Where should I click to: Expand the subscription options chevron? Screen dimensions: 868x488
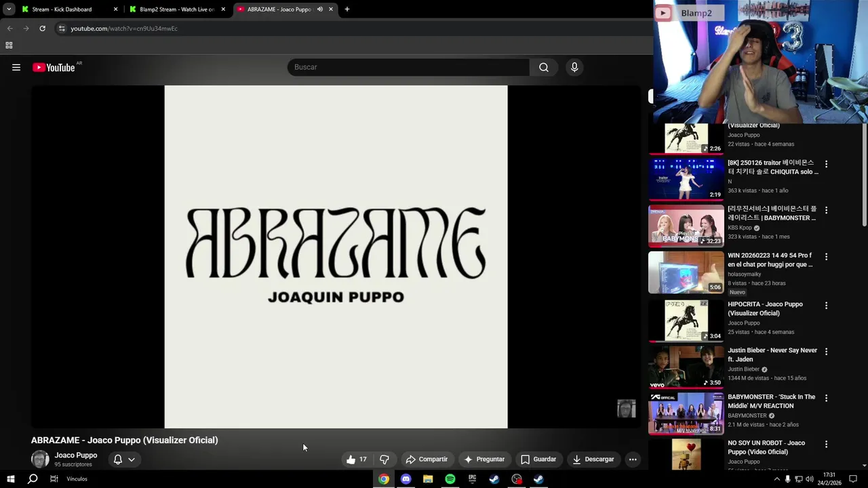point(132,459)
